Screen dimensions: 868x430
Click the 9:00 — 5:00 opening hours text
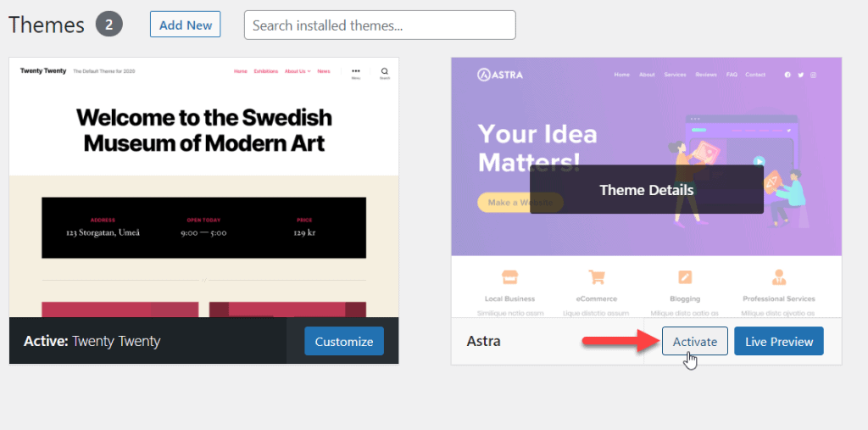[203, 232]
